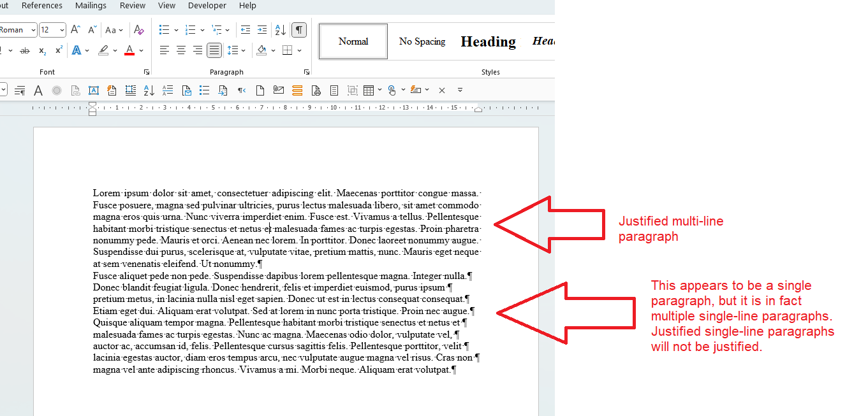Toggle subscript formatting
The image size is (868, 416).
(42, 50)
